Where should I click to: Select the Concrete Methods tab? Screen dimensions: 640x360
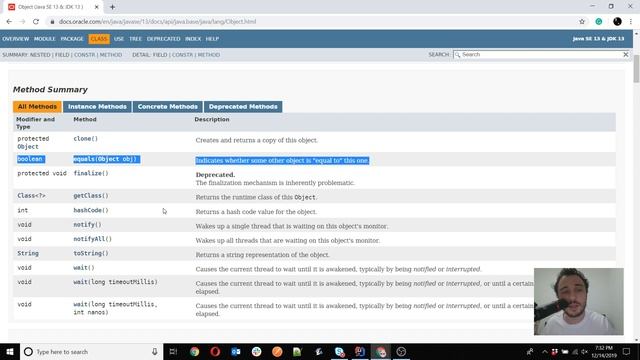[167, 107]
